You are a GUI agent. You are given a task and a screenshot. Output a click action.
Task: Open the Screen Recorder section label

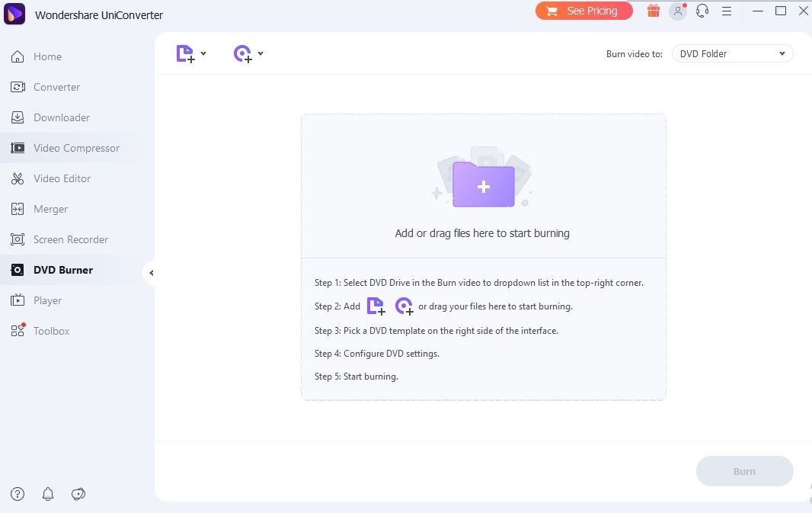point(71,239)
